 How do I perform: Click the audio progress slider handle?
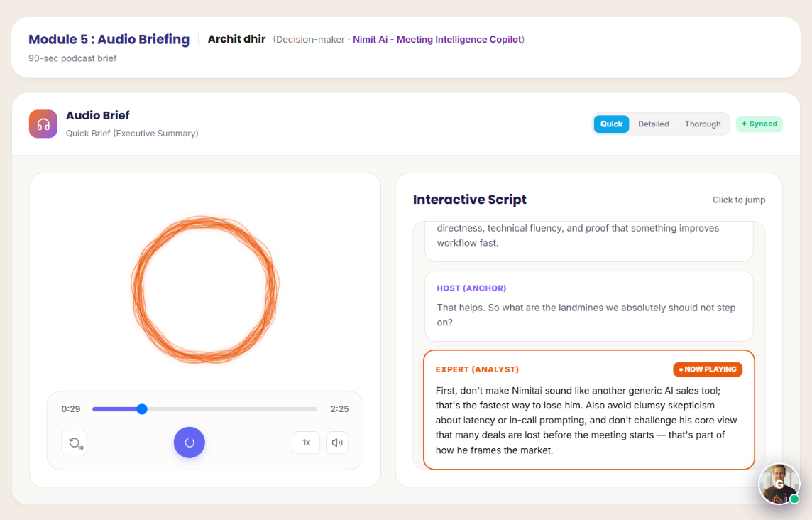tap(142, 409)
